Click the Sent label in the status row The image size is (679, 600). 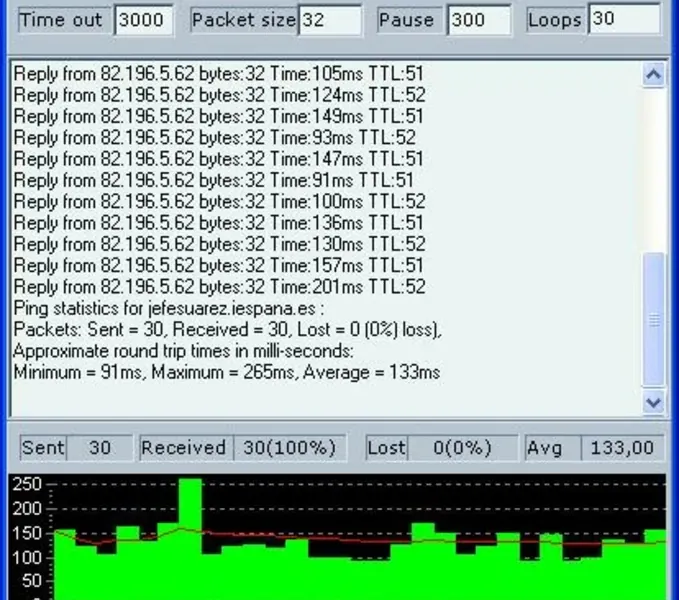[x=43, y=448]
